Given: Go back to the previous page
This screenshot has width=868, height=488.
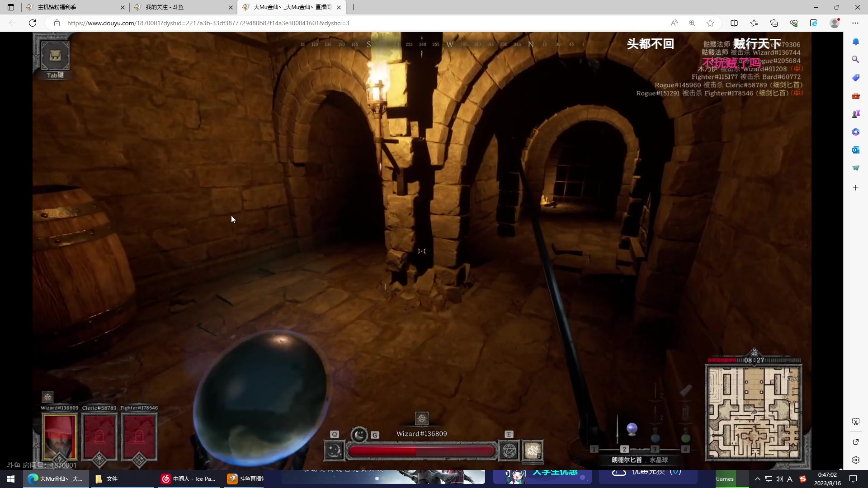Looking at the screenshot, I should click(13, 23).
